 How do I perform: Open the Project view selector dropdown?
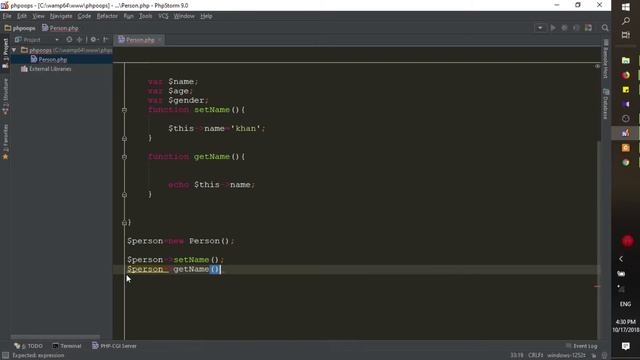click(37, 40)
